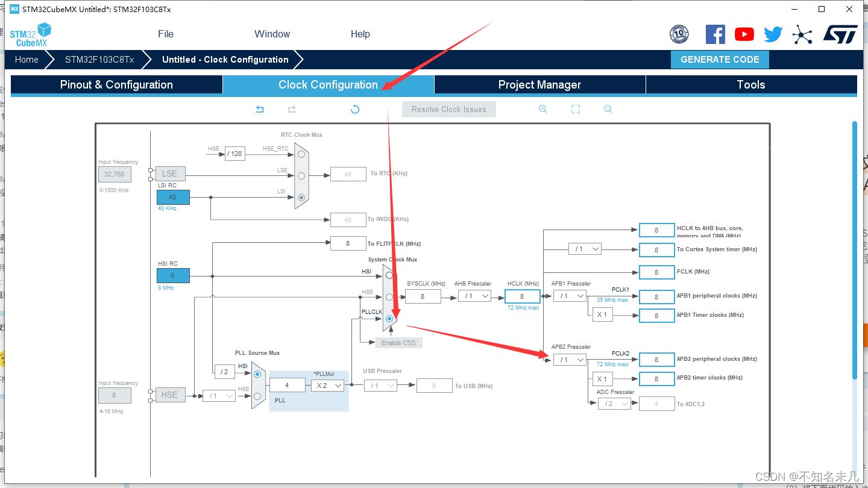Select HSE in System Clock Mux
Screen dimensions: 868x488
click(389, 297)
